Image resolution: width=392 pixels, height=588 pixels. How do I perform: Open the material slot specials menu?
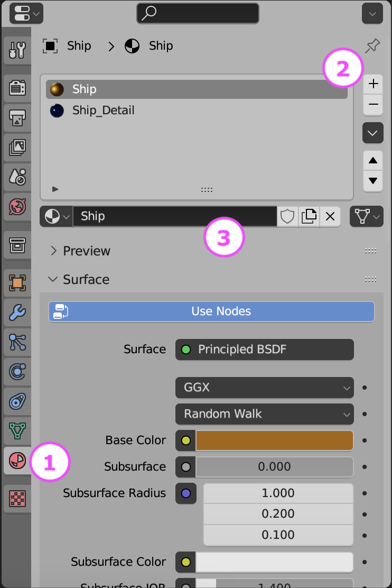(x=372, y=133)
